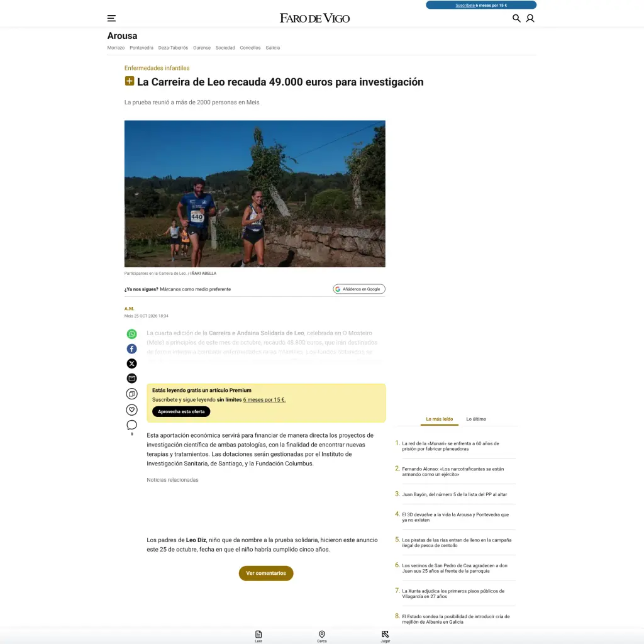Viewport: 644px width, 644px height.
Task: Open story about la red de la Munari
Action: pos(450,446)
